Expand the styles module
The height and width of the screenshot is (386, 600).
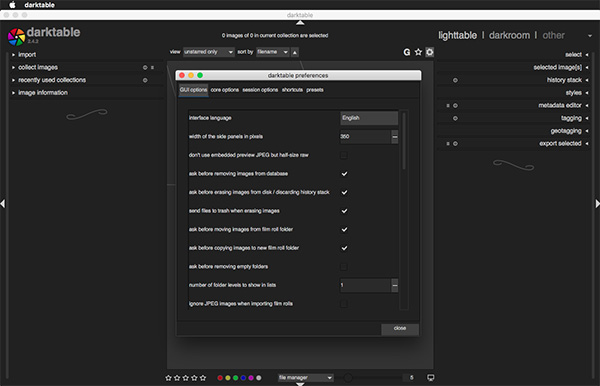pos(577,93)
